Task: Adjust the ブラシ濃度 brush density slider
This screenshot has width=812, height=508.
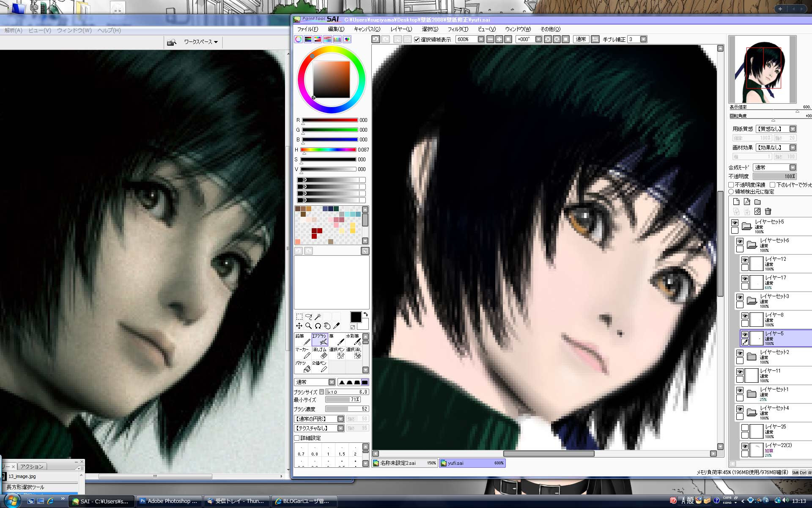Action: pyautogui.click(x=347, y=409)
